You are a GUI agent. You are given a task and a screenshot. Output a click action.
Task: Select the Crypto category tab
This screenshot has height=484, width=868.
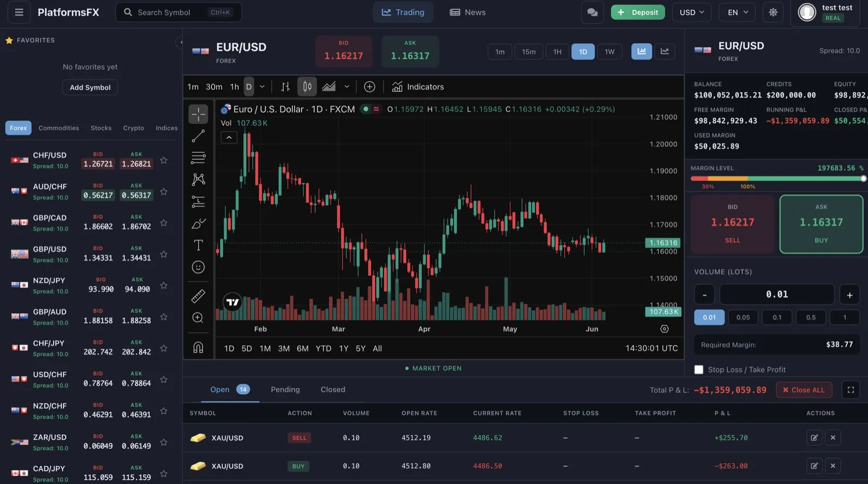(x=133, y=128)
